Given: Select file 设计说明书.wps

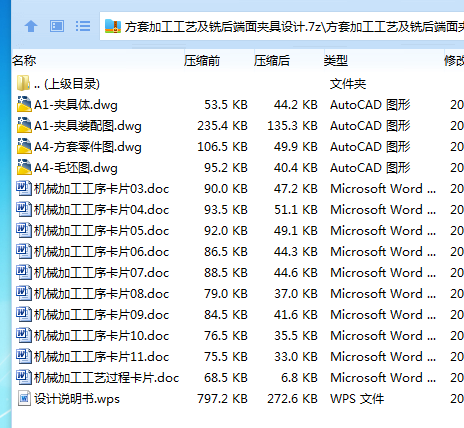Looking at the screenshot, I should (x=77, y=399).
